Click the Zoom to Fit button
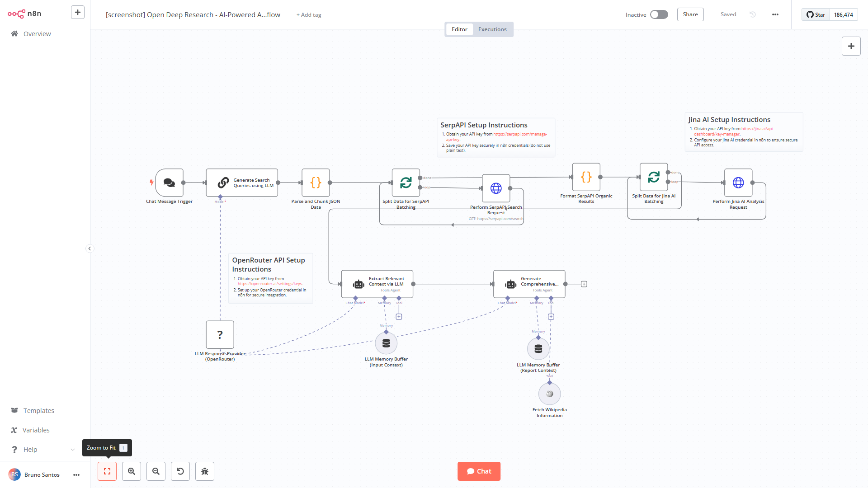The image size is (868, 488). [107, 471]
